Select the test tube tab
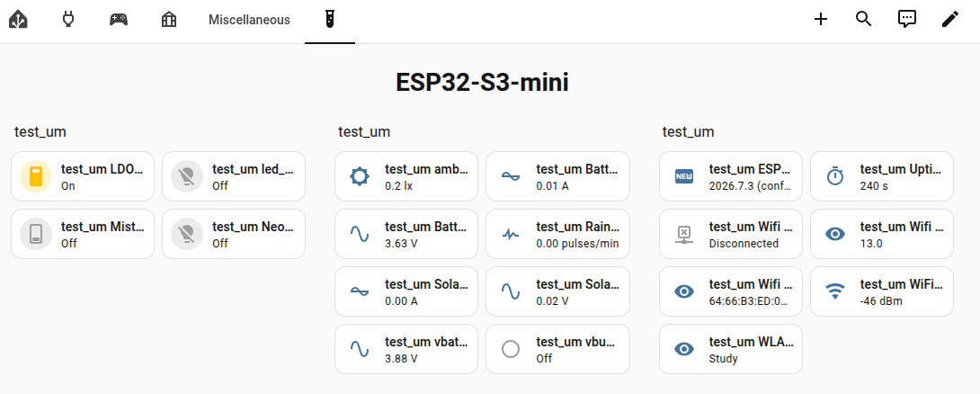980x394 pixels. (330, 20)
